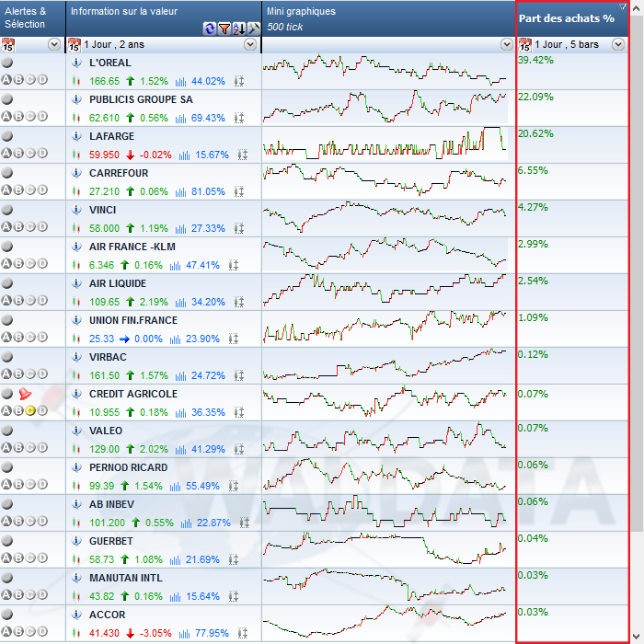Open info icon for AIR FRANCE -KLM

(x=76, y=247)
